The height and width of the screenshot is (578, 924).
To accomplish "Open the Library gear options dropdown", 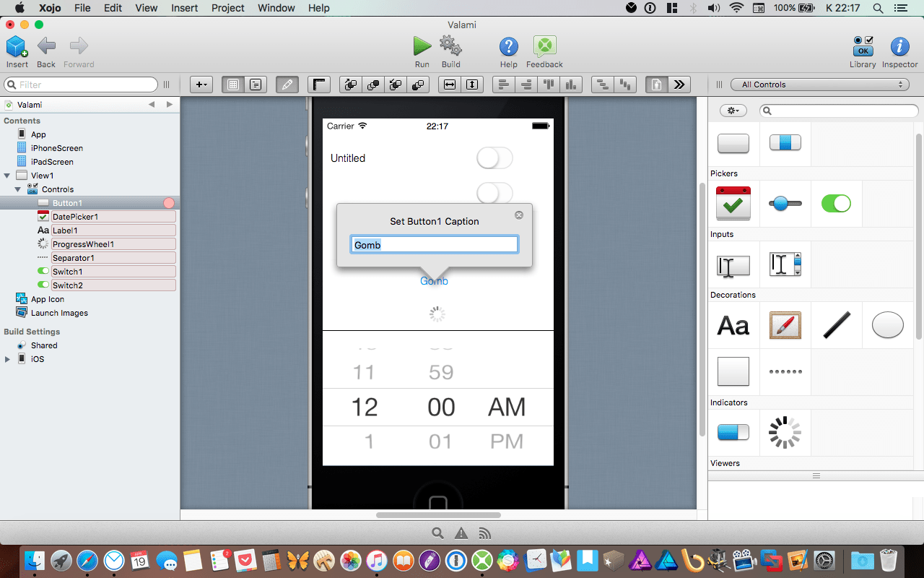I will (x=733, y=111).
